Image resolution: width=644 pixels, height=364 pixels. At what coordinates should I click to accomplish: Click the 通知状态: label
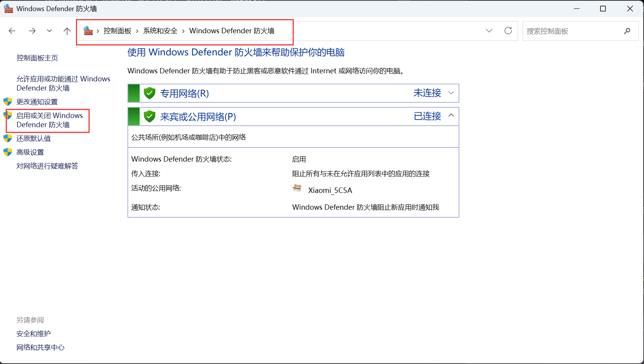tap(146, 207)
